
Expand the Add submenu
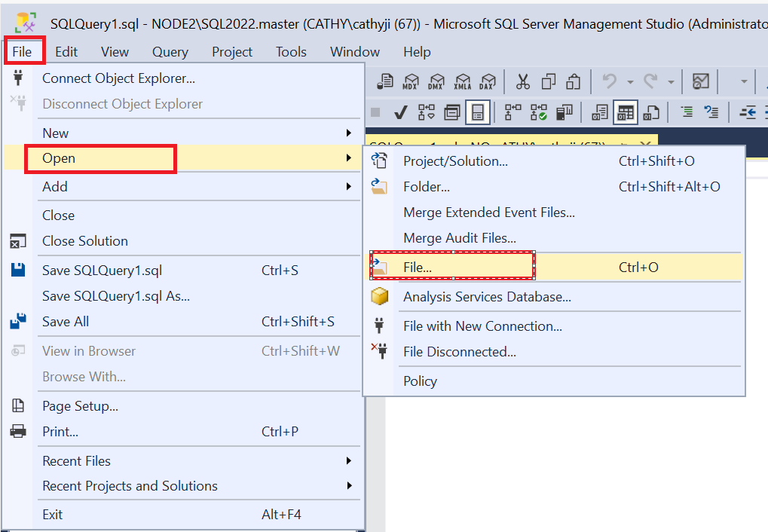point(349,186)
